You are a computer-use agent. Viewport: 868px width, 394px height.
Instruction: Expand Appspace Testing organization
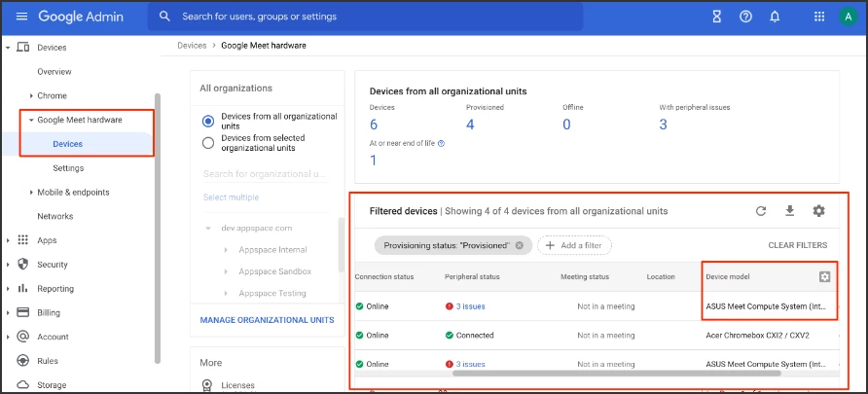coord(226,293)
